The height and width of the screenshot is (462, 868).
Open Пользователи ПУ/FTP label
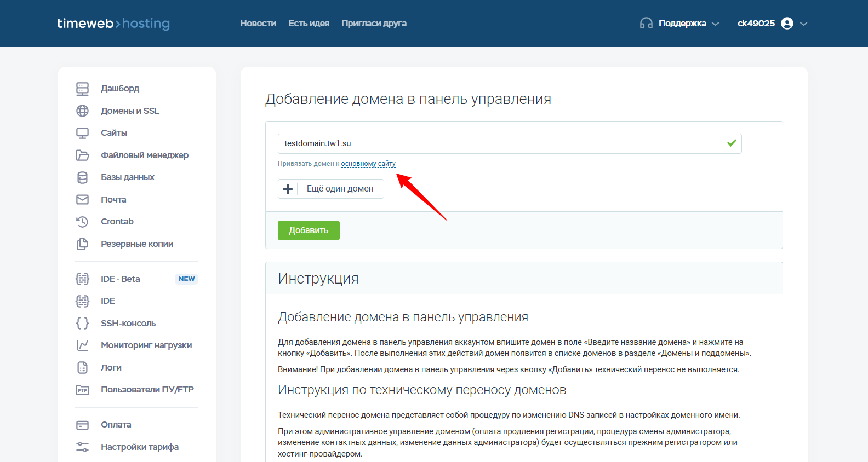[x=147, y=390]
